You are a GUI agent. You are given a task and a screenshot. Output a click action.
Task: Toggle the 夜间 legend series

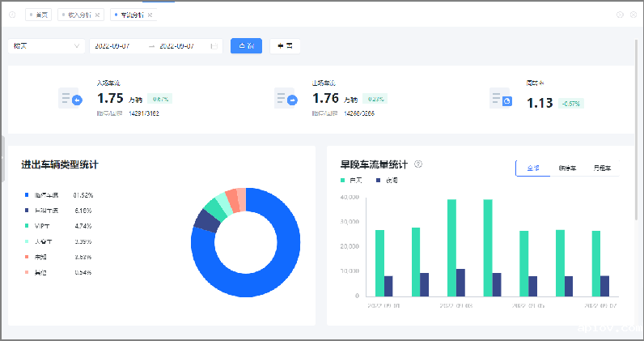387,180
